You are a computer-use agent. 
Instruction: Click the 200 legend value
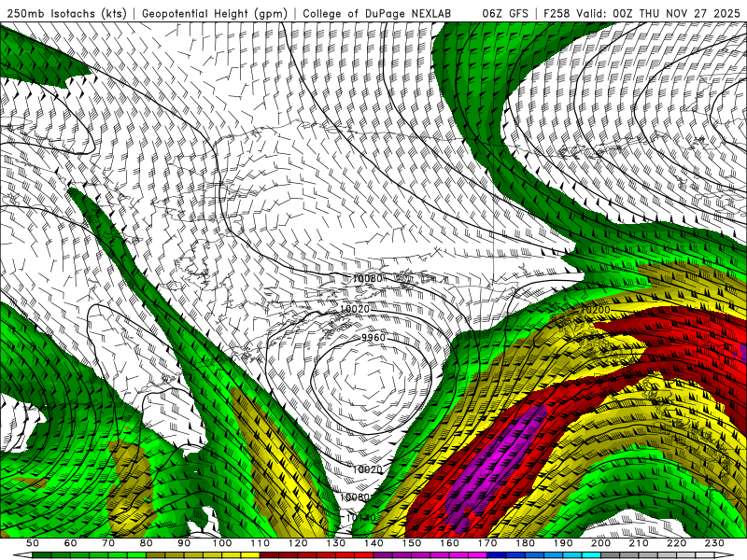coord(601,543)
